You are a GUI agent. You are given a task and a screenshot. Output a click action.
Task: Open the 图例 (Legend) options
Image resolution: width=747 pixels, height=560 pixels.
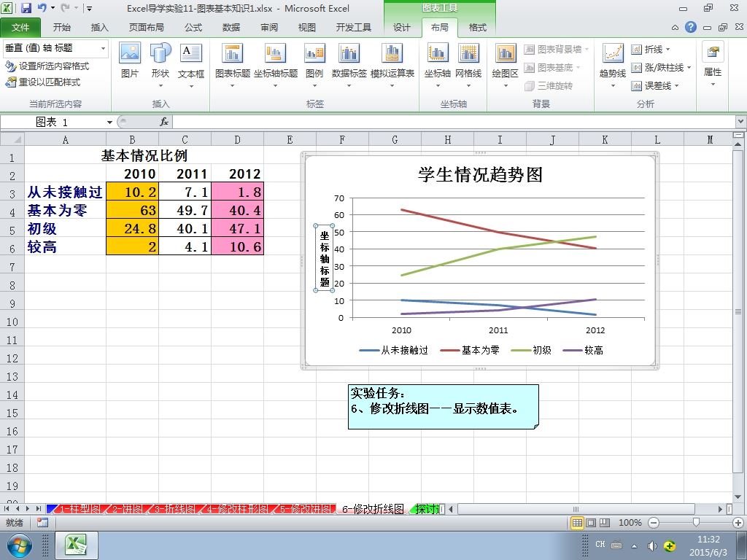click(x=314, y=65)
